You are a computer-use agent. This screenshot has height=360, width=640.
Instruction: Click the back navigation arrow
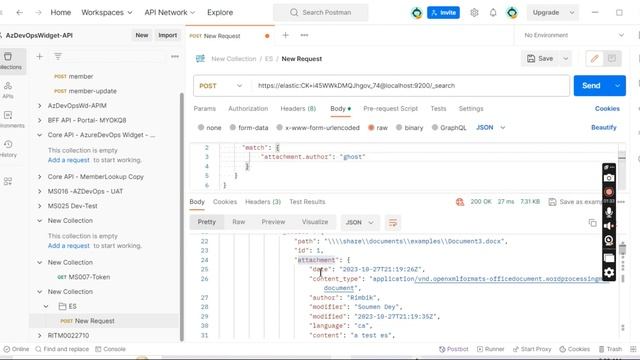click(20, 13)
